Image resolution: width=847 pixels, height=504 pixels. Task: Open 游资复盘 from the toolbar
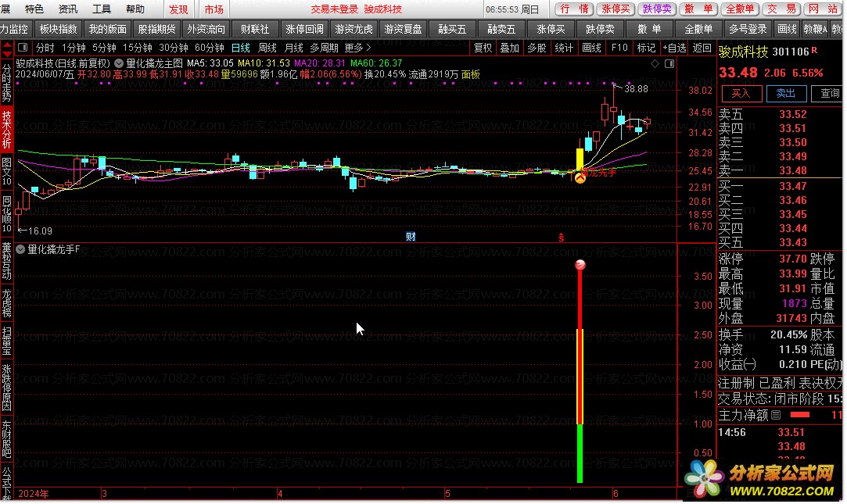point(403,29)
